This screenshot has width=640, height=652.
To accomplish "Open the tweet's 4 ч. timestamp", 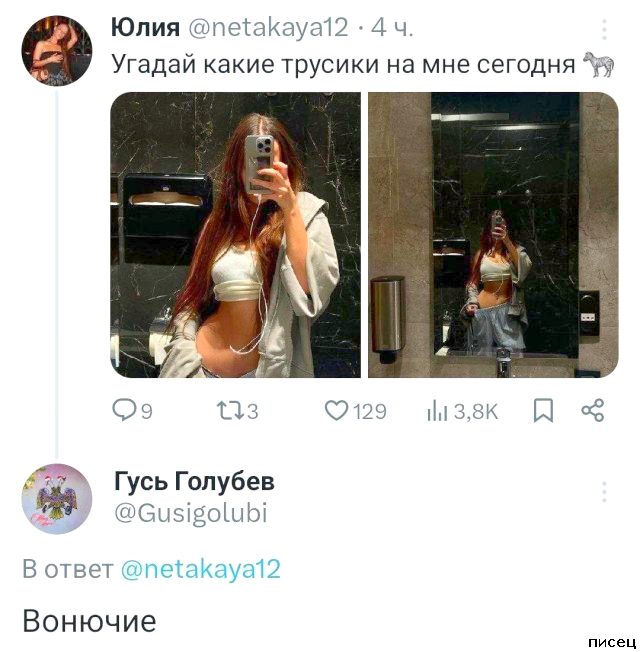I will 392,28.
